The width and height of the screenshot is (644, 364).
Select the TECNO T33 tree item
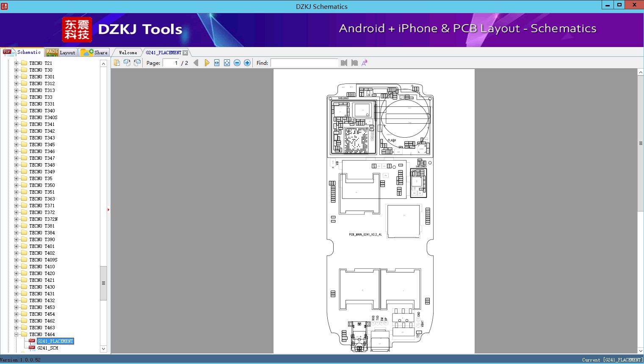point(41,97)
